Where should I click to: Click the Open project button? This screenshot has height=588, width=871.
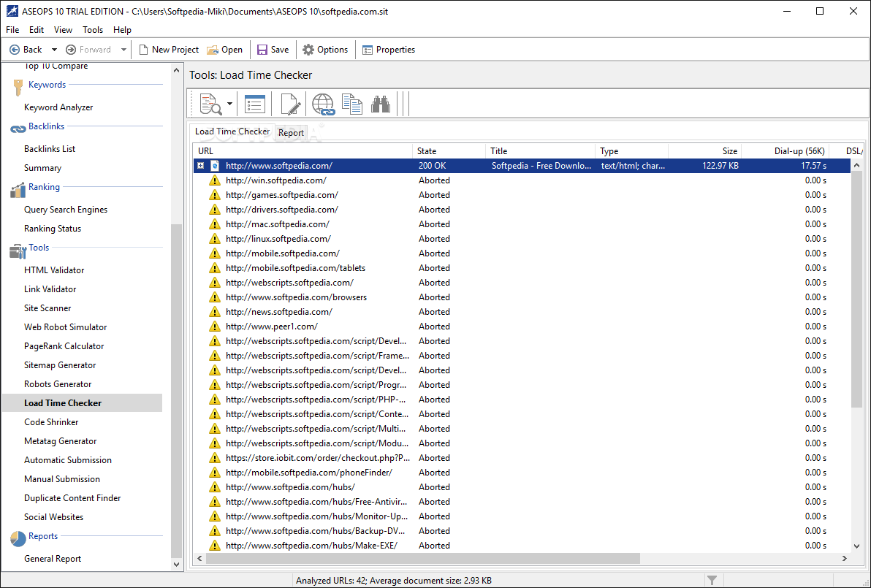point(224,50)
